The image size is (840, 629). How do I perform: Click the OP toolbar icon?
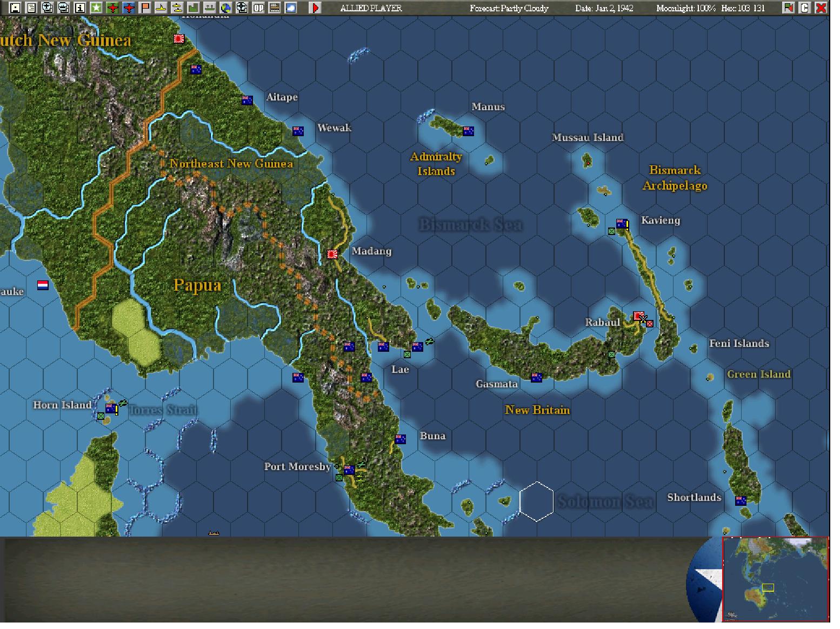pyautogui.click(x=258, y=8)
